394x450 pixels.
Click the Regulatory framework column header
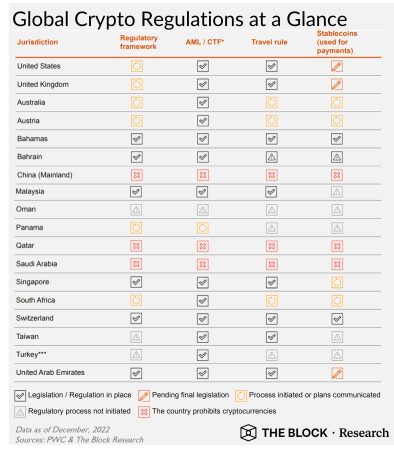point(139,42)
